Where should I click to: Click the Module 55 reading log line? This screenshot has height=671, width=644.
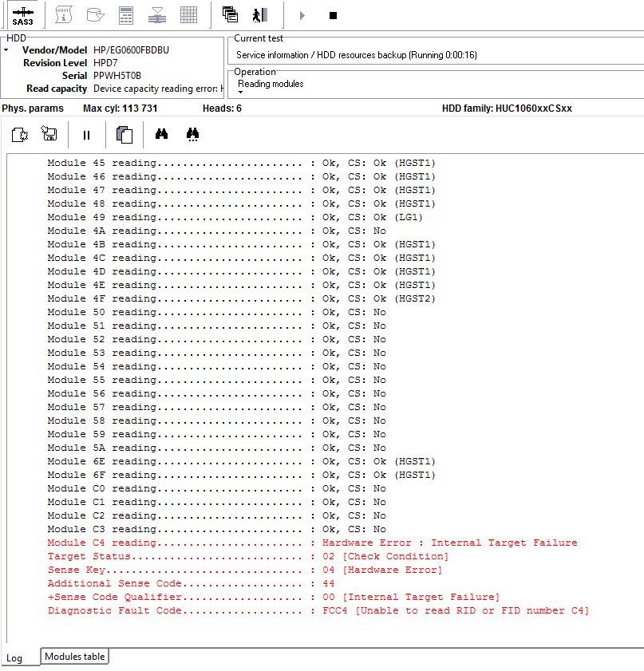tap(216, 380)
